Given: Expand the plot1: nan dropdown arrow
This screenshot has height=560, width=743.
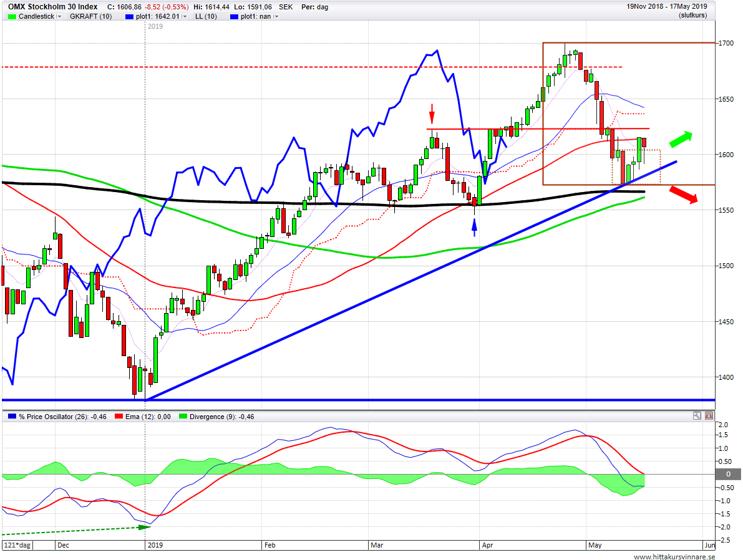Looking at the screenshot, I should [x=276, y=17].
